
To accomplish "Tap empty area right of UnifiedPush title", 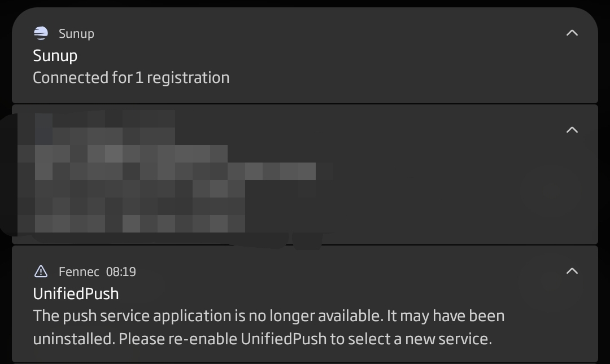I will [339, 293].
